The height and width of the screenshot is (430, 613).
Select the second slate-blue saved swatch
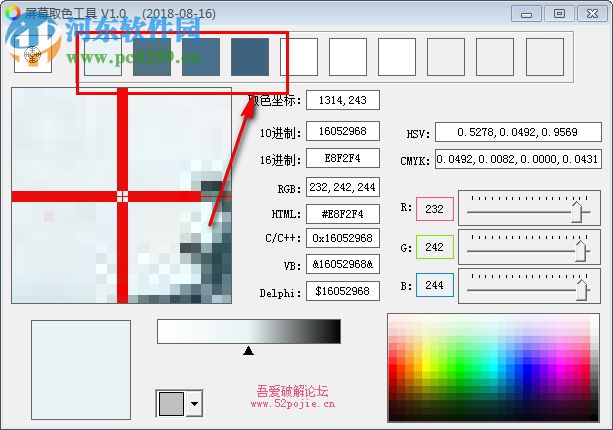click(x=152, y=57)
